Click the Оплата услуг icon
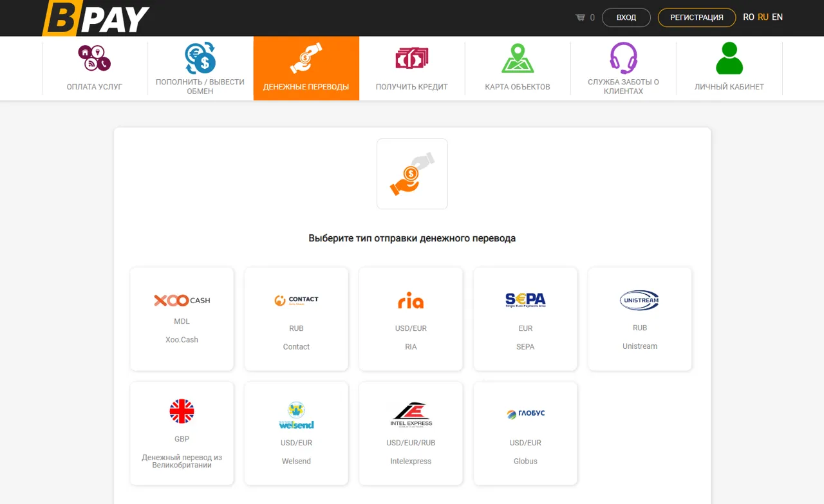This screenshot has width=824, height=504. pos(95,58)
